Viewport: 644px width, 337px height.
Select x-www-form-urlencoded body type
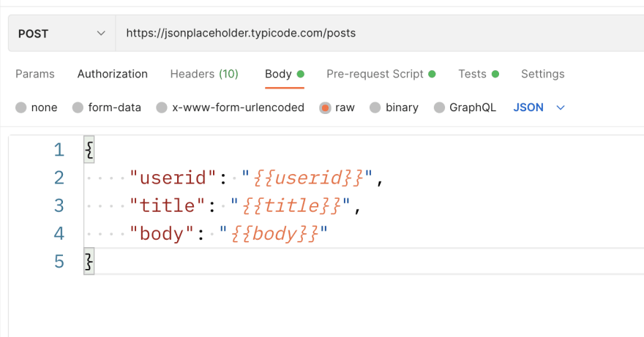[x=162, y=107]
